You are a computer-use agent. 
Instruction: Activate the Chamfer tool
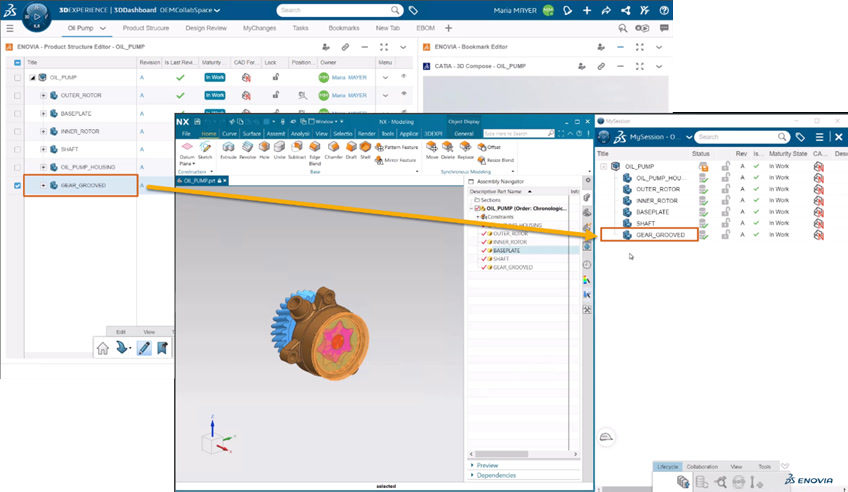point(333,150)
